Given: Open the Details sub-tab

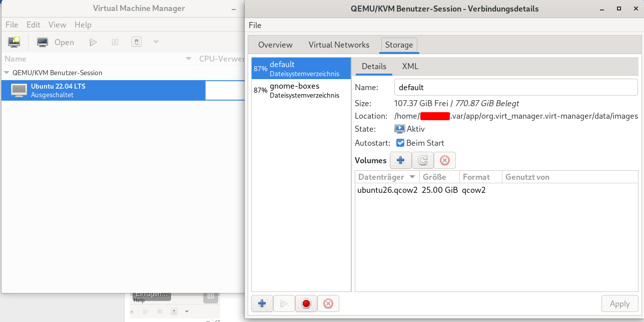Looking at the screenshot, I should tap(374, 66).
